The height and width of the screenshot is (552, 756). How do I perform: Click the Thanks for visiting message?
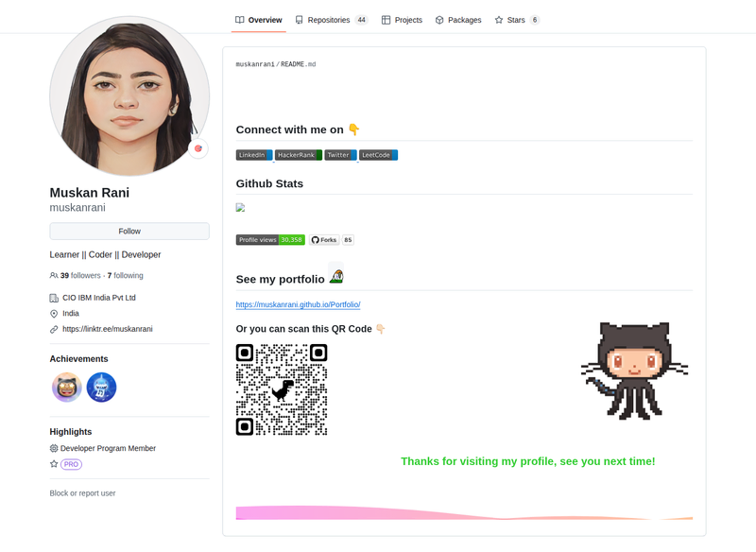click(528, 461)
